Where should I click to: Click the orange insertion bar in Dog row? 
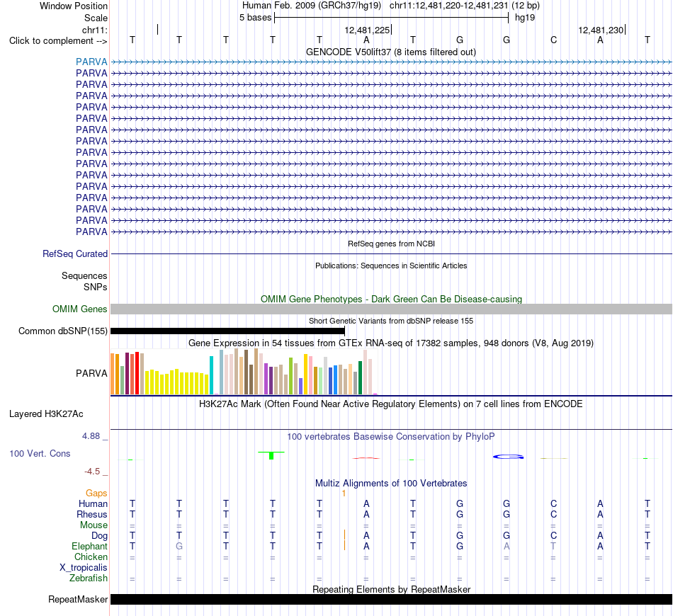344,535
